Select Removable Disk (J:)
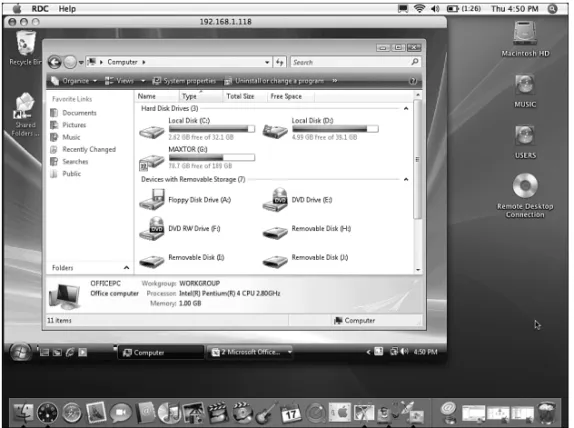This screenshot has height=428, width=574. (x=305, y=259)
